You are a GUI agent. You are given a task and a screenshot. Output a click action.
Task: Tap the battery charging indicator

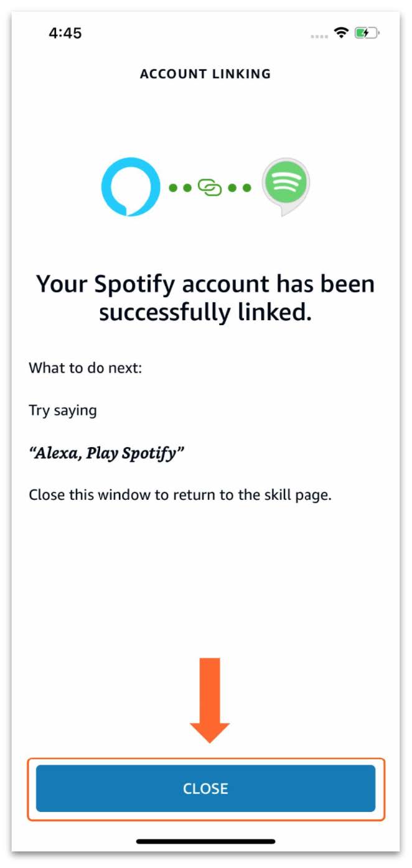click(367, 33)
